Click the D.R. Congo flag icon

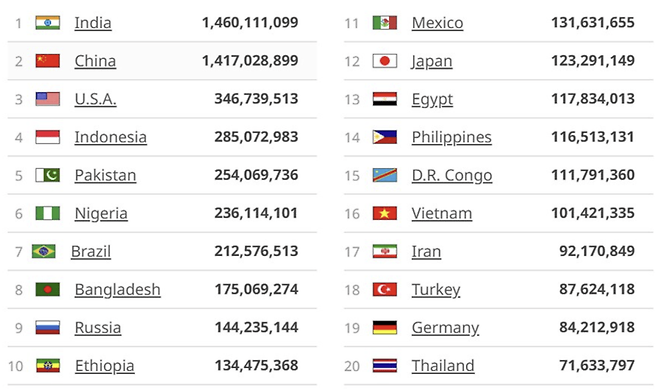[385, 175]
